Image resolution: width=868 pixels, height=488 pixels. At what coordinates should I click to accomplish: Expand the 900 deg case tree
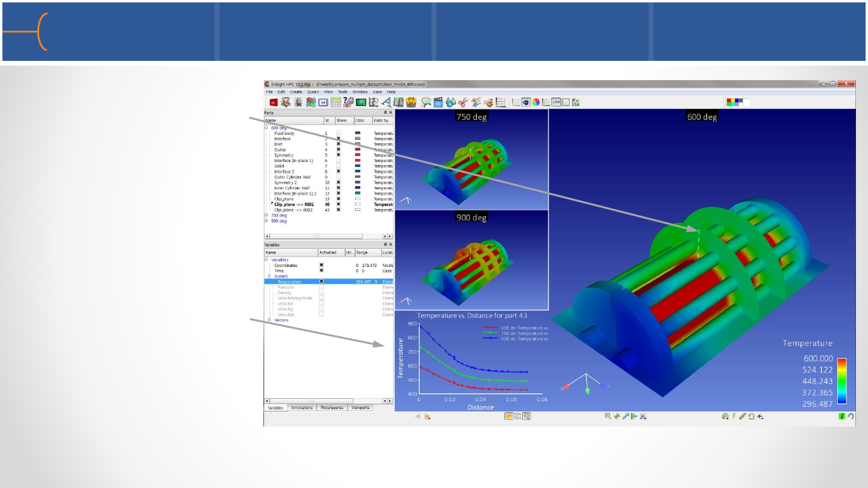point(266,221)
